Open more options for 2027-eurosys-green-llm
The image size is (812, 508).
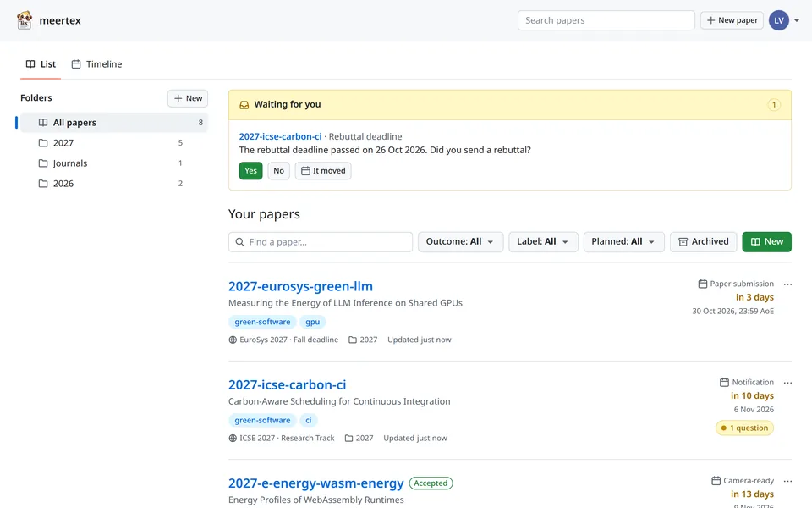coord(787,284)
